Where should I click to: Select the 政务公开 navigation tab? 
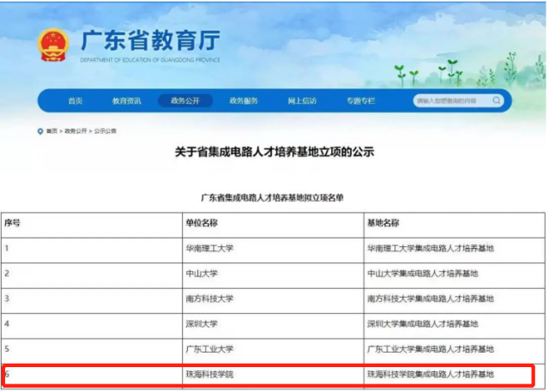[x=185, y=101]
